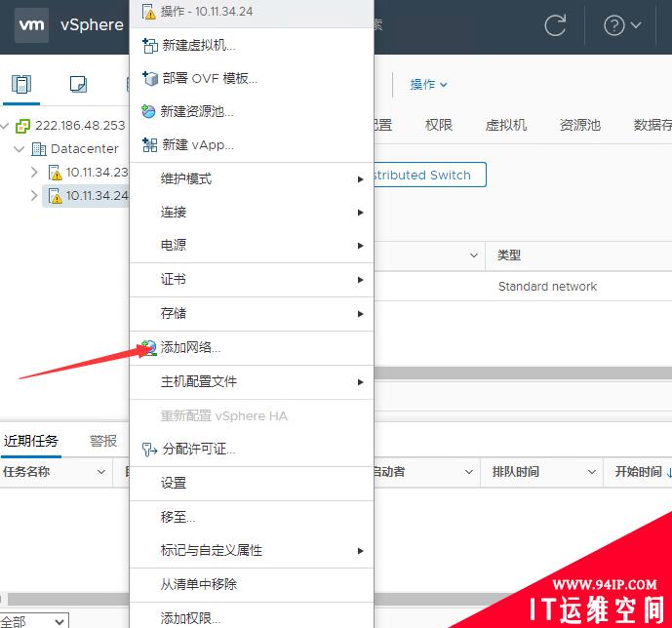Image resolution: width=672 pixels, height=628 pixels.
Task: Select 添加网络... menu entry
Action: (252, 347)
